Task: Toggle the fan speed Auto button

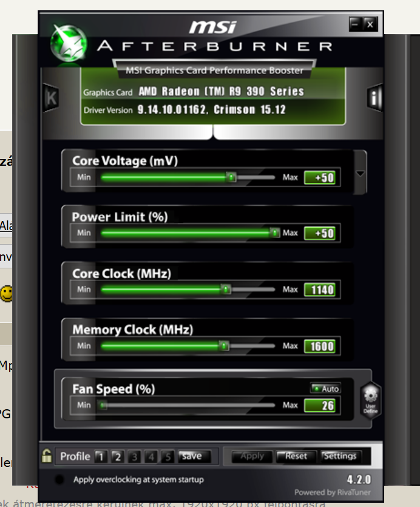Action: [325, 389]
